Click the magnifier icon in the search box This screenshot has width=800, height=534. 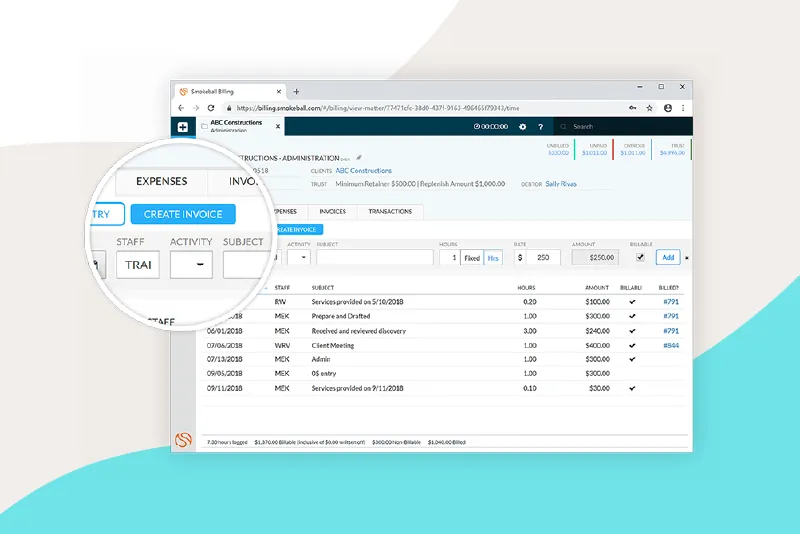coord(563,126)
